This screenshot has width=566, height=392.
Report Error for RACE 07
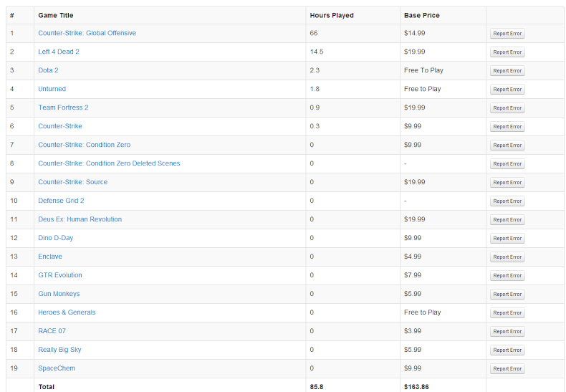[x=507, y=332]
